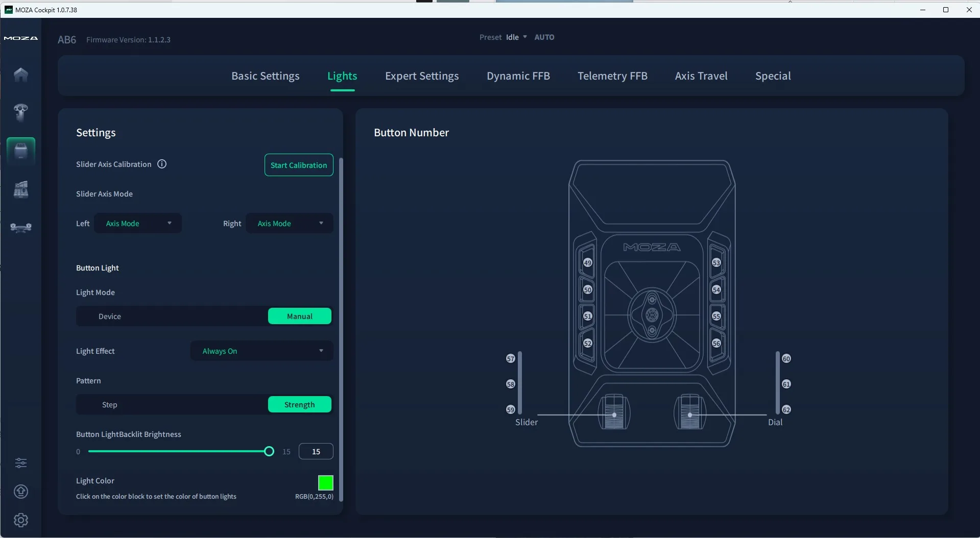
Task: Open the Expert Settings tab
Action: (x=422, y=76)
